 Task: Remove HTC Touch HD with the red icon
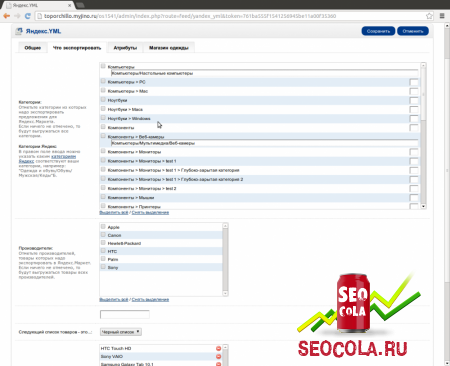pyautogui.click(x=218, y=348)
